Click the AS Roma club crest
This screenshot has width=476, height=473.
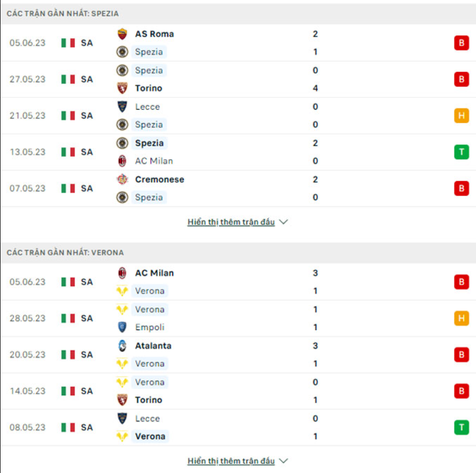[123, 33]
